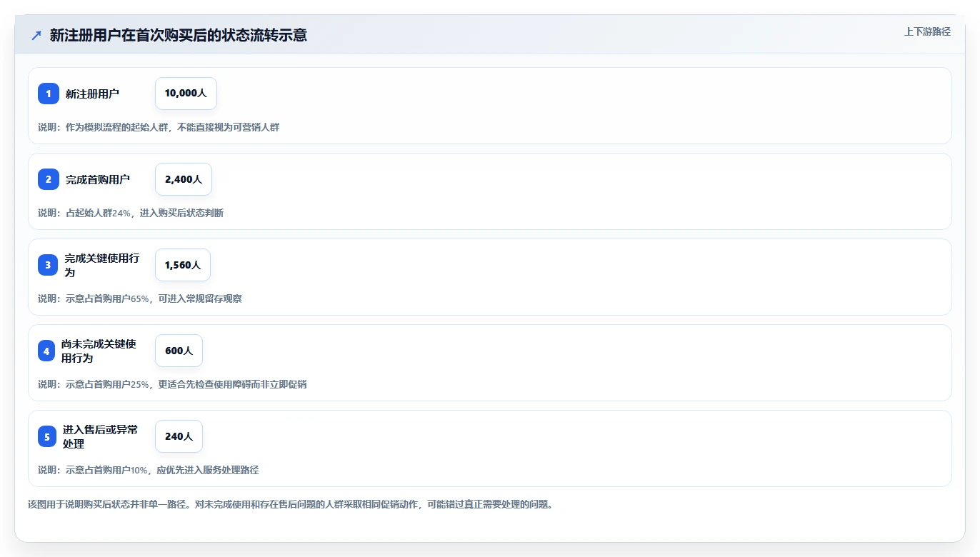
Task: Click the step 5 number badge
Action: pos(47,436)
